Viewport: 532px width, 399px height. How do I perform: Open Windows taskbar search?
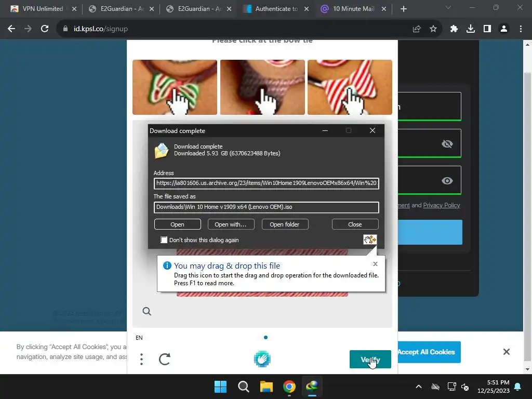[243, 387]
